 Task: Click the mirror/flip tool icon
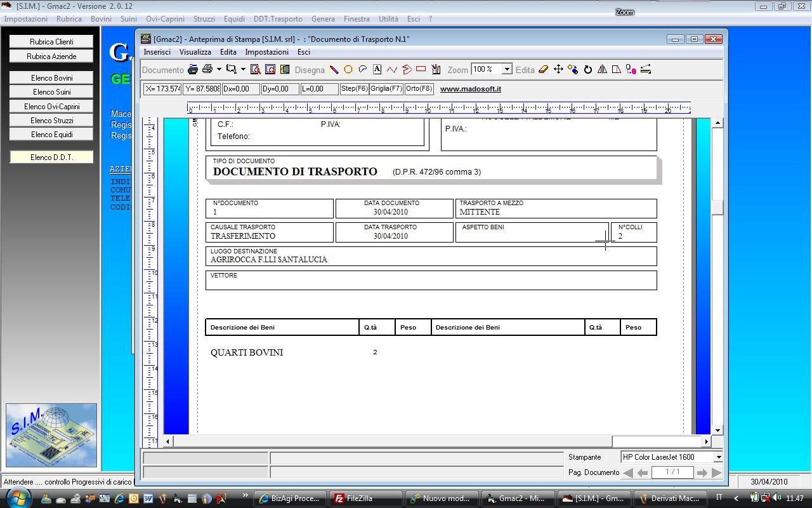(602, 69)
